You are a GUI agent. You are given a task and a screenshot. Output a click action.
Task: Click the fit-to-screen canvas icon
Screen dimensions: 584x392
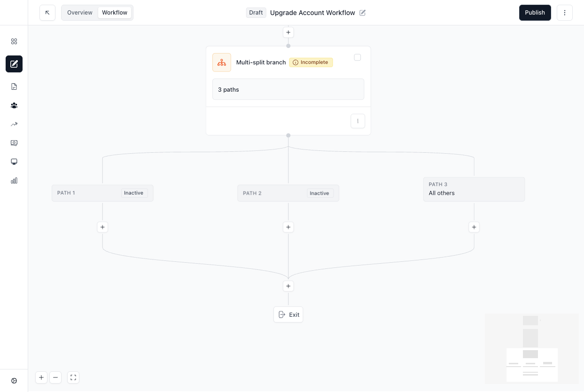(73, 377)
